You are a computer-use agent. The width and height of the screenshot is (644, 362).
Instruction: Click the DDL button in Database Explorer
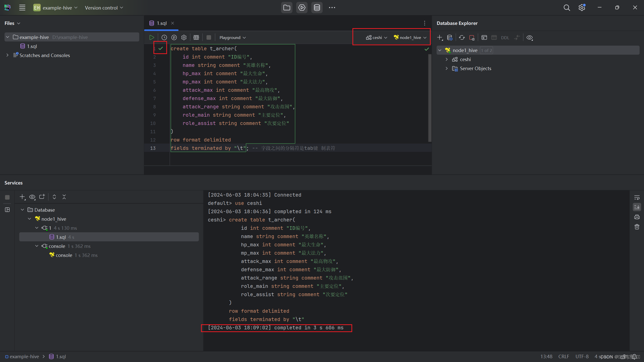tap(505, 38)
